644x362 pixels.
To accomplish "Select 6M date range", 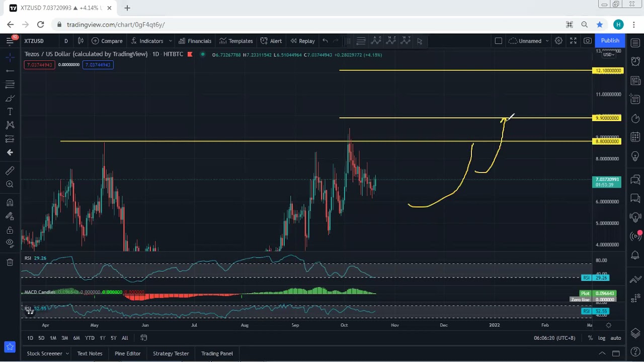I will pos(76,338).
